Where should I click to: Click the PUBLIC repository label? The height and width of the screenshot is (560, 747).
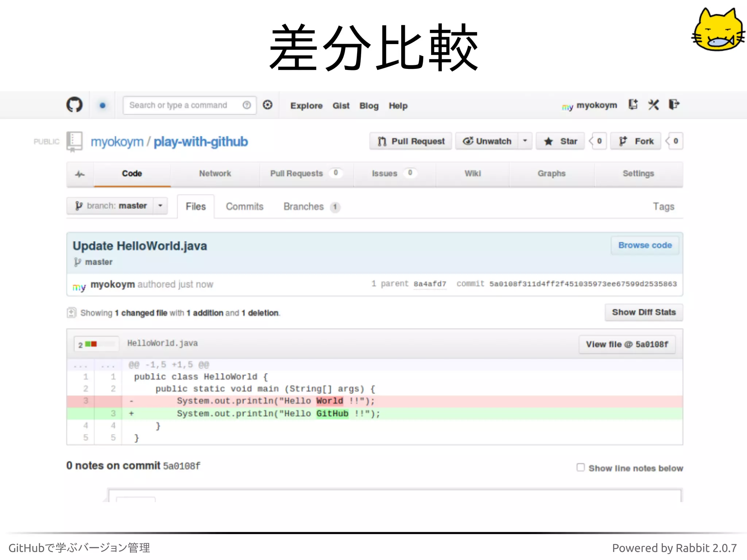click(46, 142)
